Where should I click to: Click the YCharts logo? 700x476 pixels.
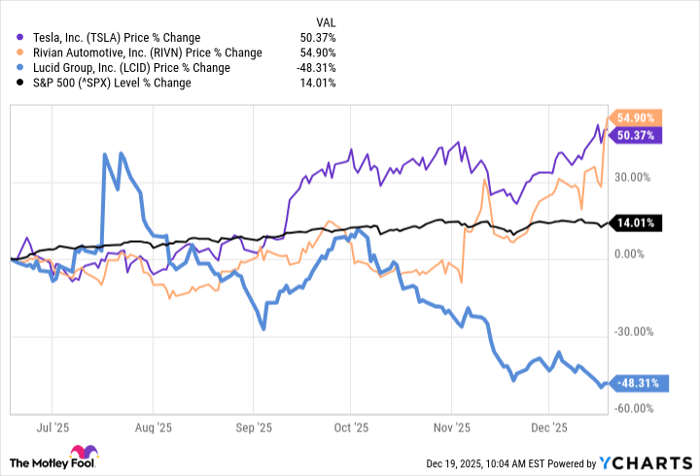tap(644, 463)
